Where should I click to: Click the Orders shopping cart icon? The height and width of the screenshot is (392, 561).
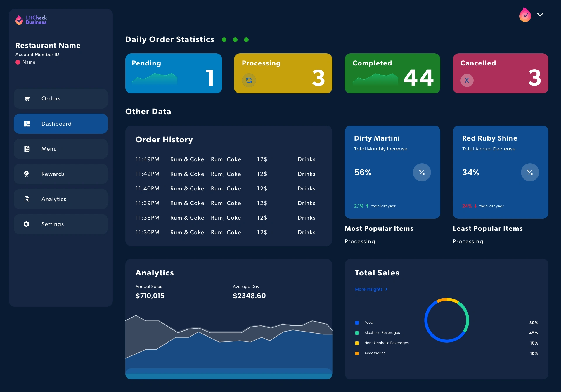[x=27, y=99]
